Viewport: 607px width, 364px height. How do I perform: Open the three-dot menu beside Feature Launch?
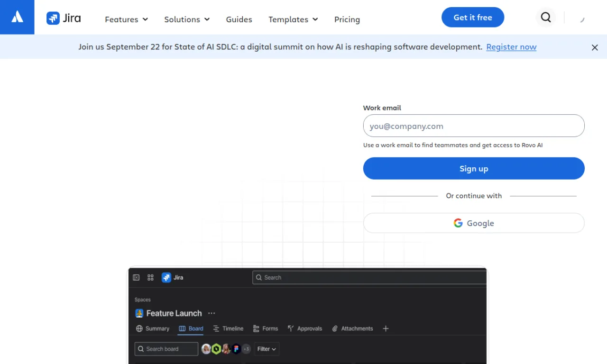pyautogui.click(x=212, y=313)
